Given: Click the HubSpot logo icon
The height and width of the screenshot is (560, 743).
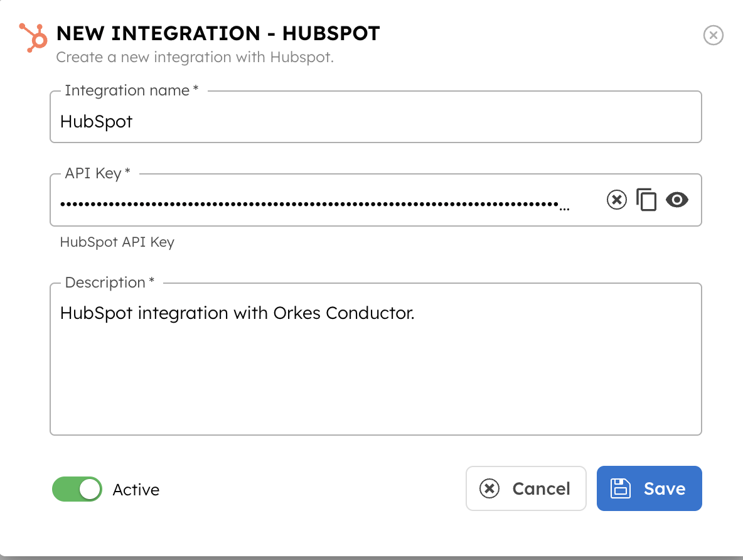Looking at the screenshot, I should (x=33, y=38).
